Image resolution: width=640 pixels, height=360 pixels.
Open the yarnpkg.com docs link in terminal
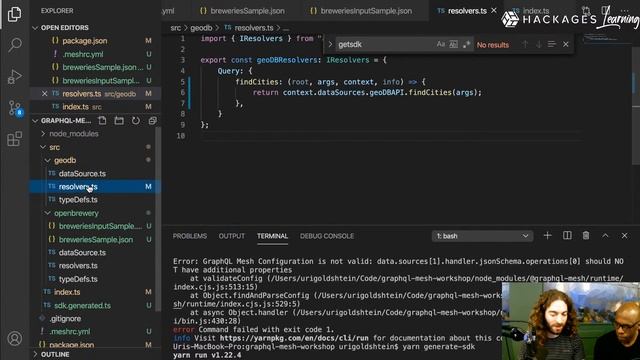(x=294, y=338)
